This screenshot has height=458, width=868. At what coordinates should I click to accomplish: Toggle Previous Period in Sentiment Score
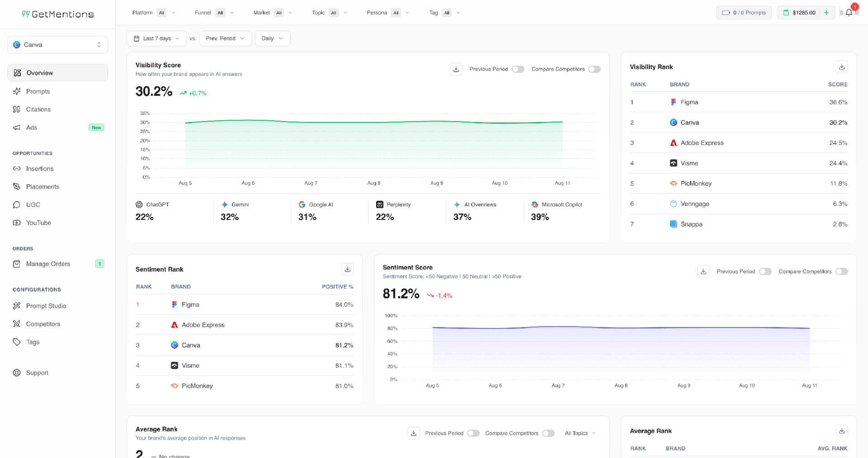click(765, 271)
